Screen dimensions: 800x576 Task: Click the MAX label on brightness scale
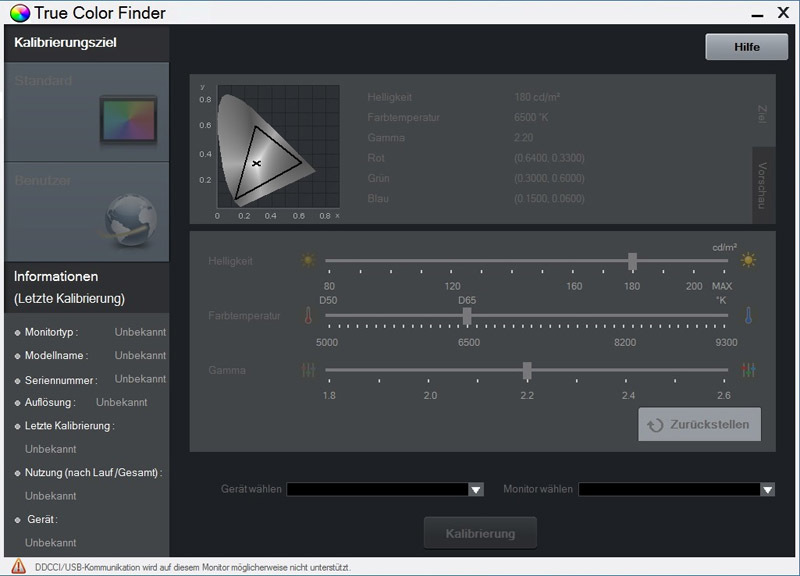pyautogui.click(x=722, y=286)
